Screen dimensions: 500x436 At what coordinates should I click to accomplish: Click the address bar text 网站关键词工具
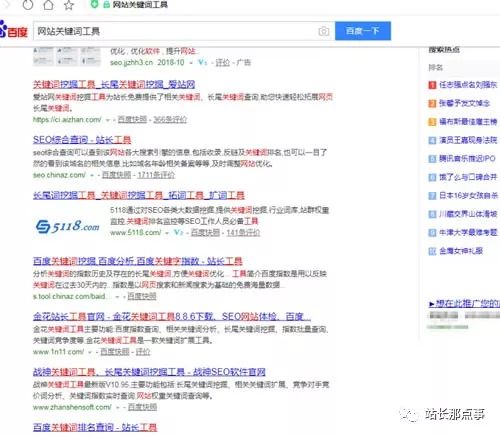tap(140, 5)
